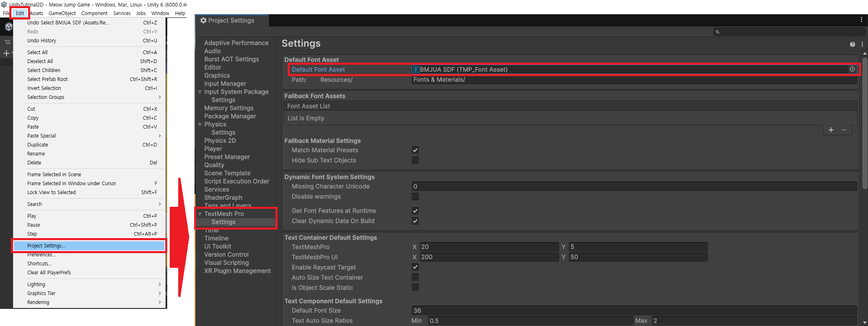Screen dimensions: 868x326
Task: Remove fallback font asset with minus
Action: (x=844, y=130)
